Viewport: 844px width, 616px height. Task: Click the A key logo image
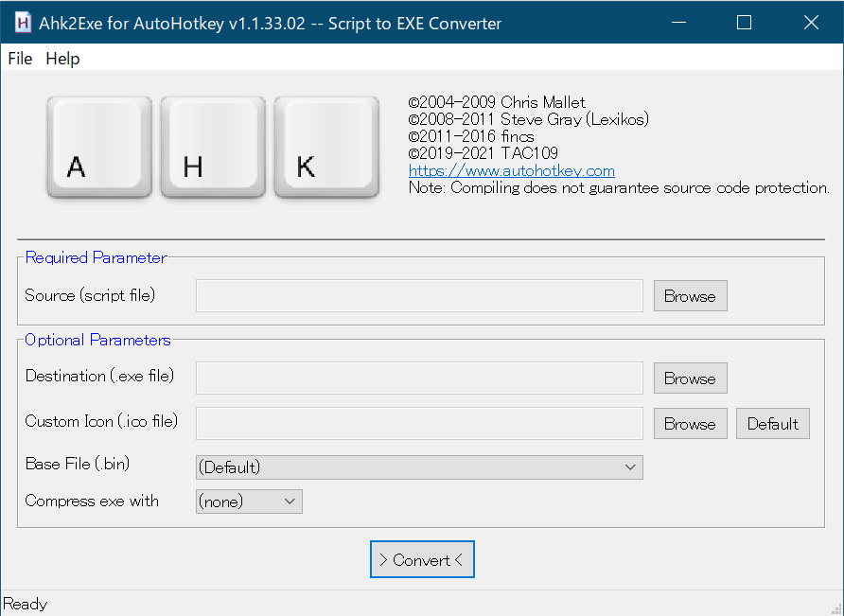coord(99,148)
